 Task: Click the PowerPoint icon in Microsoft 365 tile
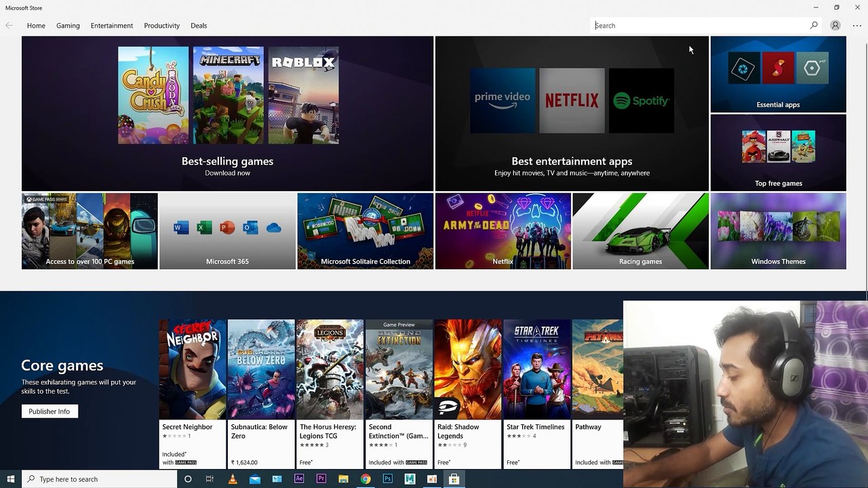pyautogui.click(x=227, y=228)
